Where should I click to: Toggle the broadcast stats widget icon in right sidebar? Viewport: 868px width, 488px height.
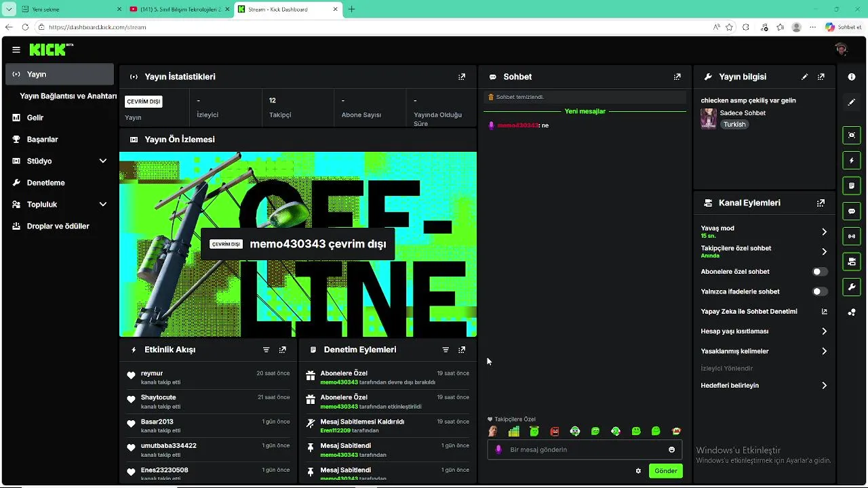pyautogui.click(x=852, y=237)
